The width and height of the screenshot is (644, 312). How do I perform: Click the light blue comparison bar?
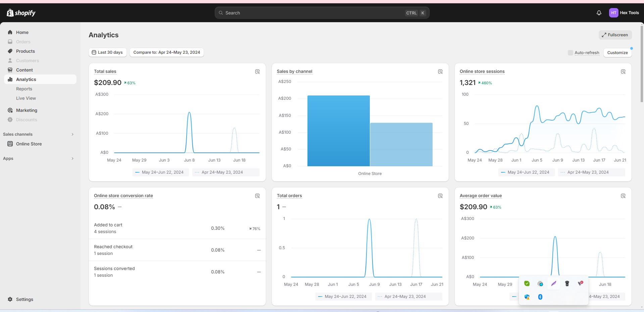click(x=401, y=144)
